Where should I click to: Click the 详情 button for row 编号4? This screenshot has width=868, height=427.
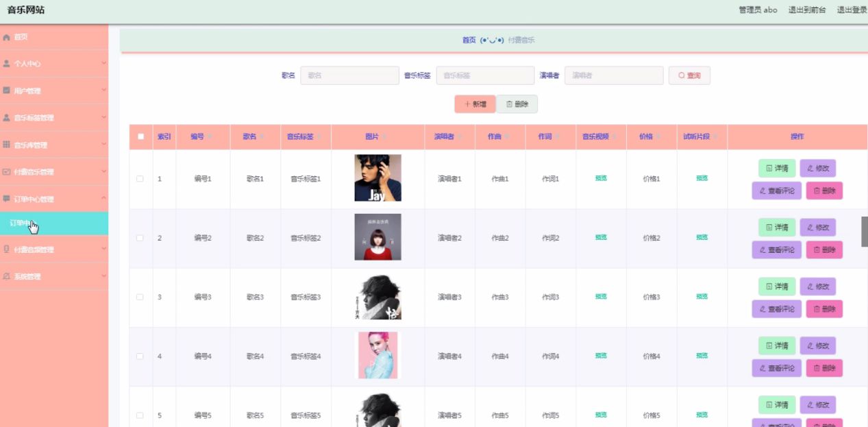click(x=777, y=345)
